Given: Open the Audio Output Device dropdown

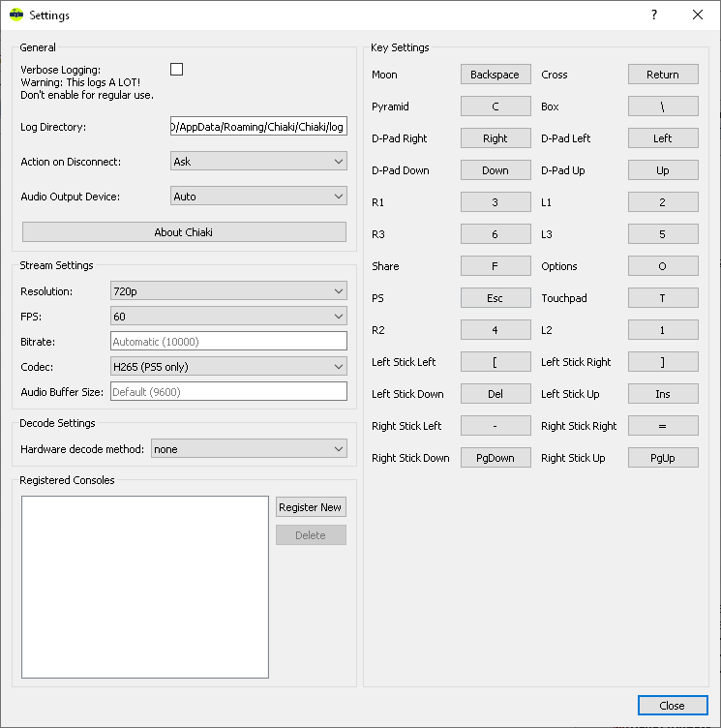Looking at the screenshot, I should coord(258,196).
